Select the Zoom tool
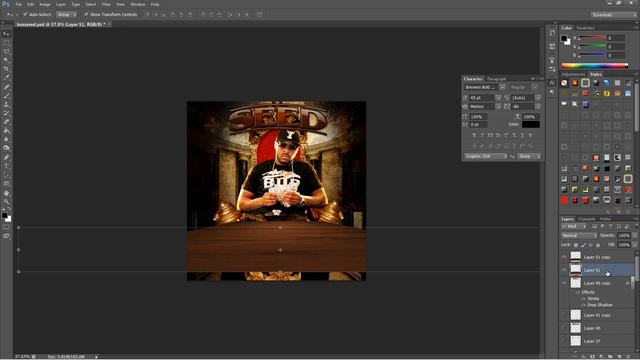This screenshot has width=640, height=360. coord(7,202)
